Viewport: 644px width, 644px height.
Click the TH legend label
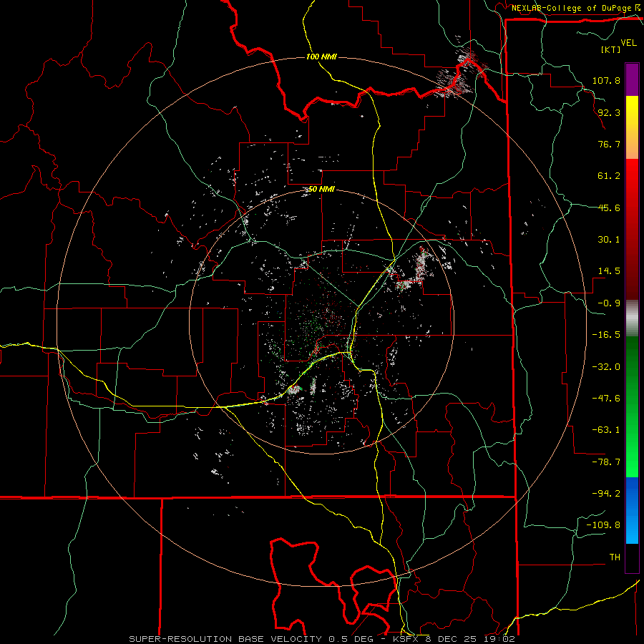(615, 557)
